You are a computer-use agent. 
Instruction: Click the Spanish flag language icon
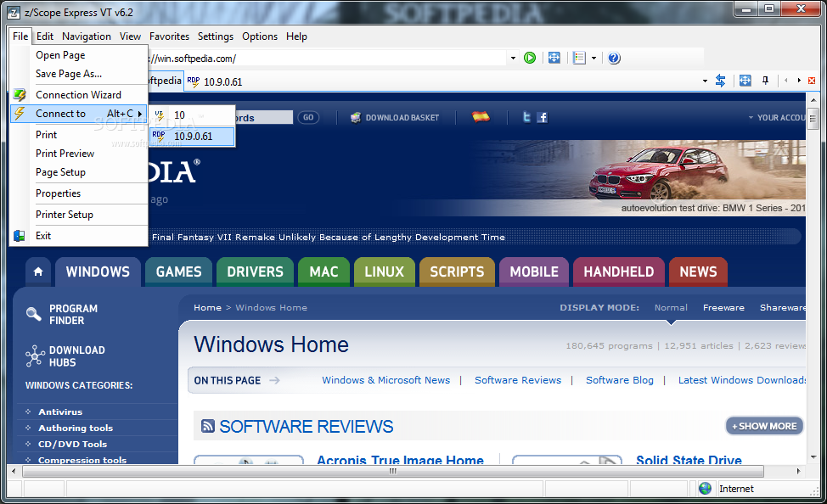click(x=481, y=117)
